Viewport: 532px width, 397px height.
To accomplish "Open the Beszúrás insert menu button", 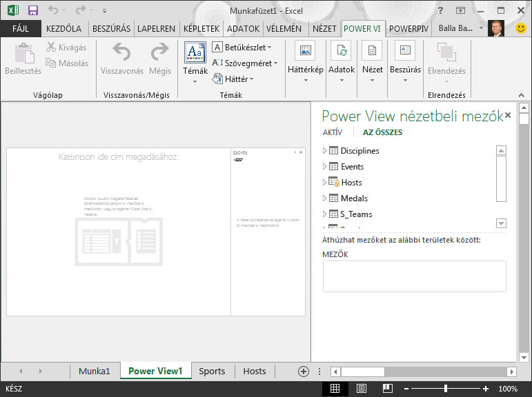I will [x=405, y=62].
